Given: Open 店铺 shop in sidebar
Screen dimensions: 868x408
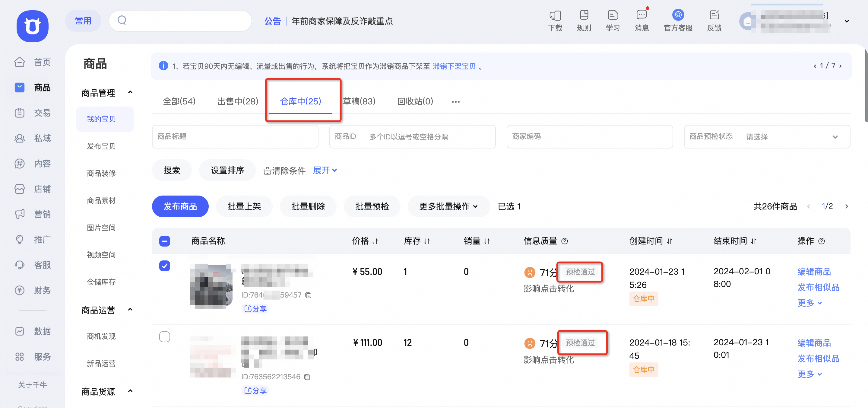Looking at the screenshot, I should coord(33,189).
